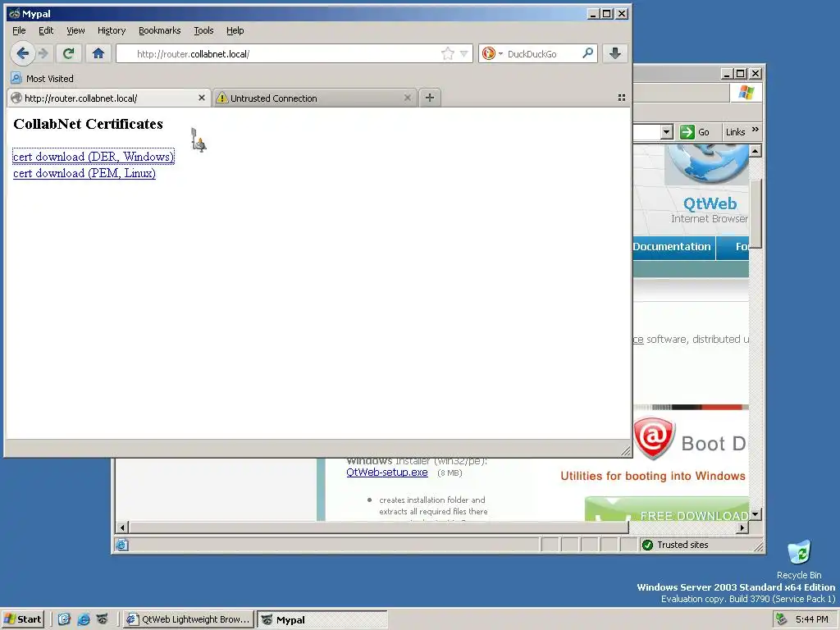Reload the page in Mypal
840x630 pixels.
pyautogui.click(x=69, y=53)
